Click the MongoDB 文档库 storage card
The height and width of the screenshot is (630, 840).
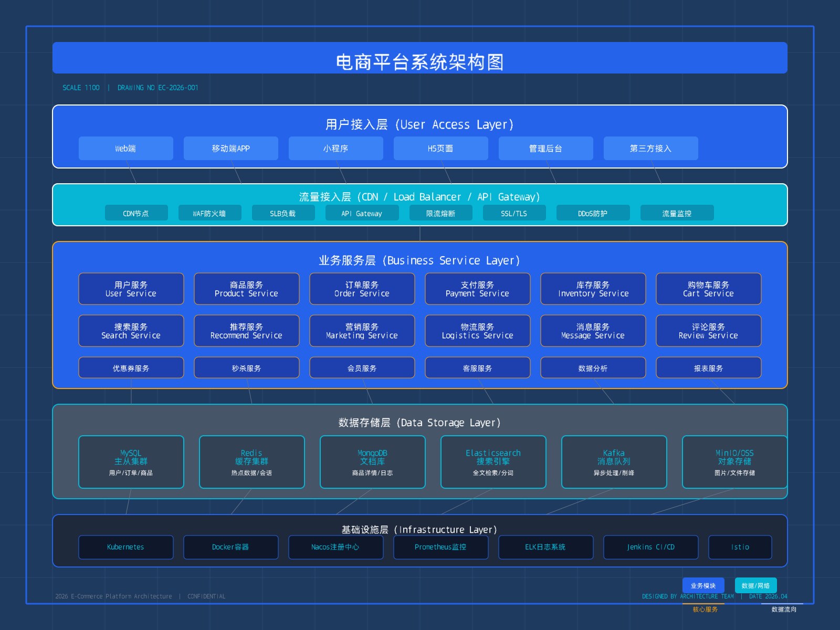click(373, 462)
